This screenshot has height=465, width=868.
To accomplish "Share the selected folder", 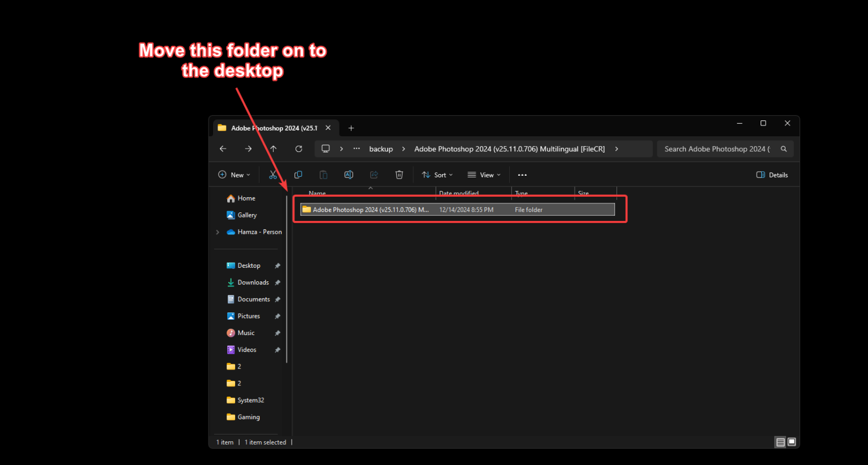I will [374, 175].
